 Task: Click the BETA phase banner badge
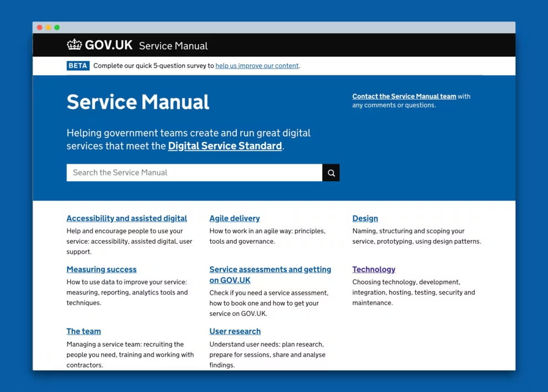tap(77, 65)
